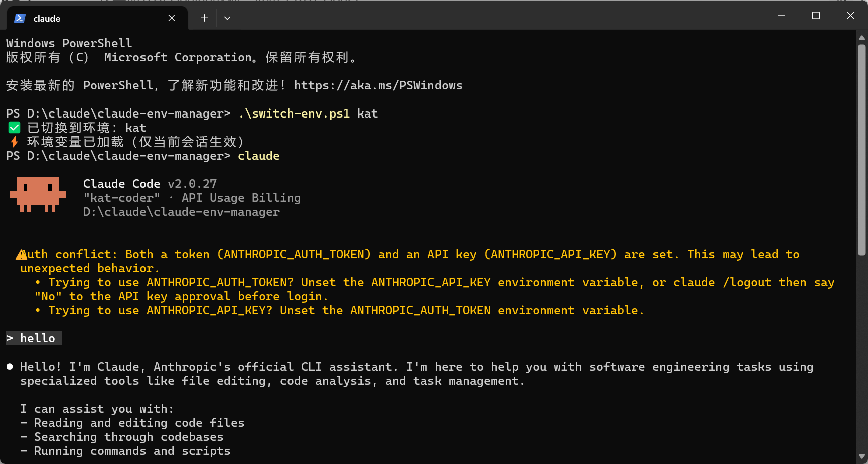Screen dimensions: 868x464
Task: Open the new tab dropdown chevron
Action: point(227,18)
